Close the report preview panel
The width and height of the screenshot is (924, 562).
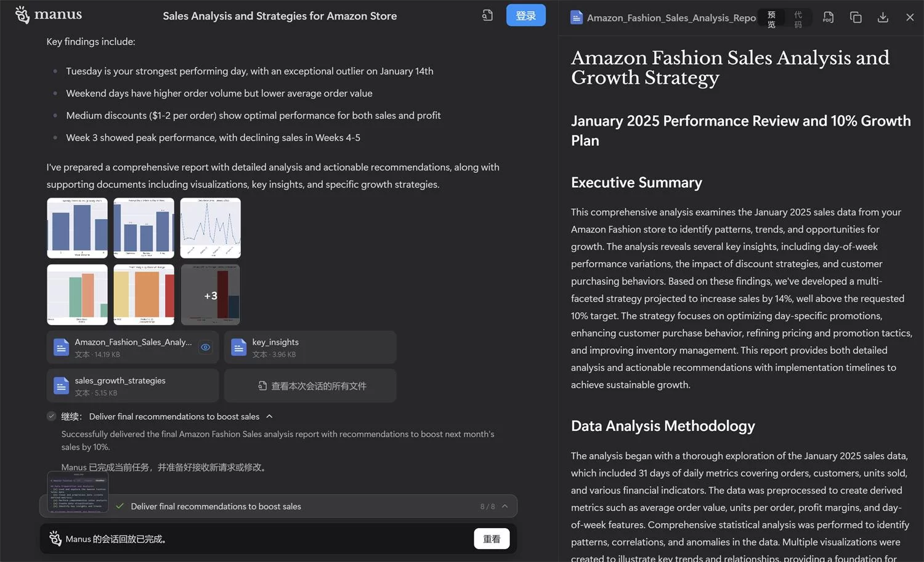coord(910,18)
